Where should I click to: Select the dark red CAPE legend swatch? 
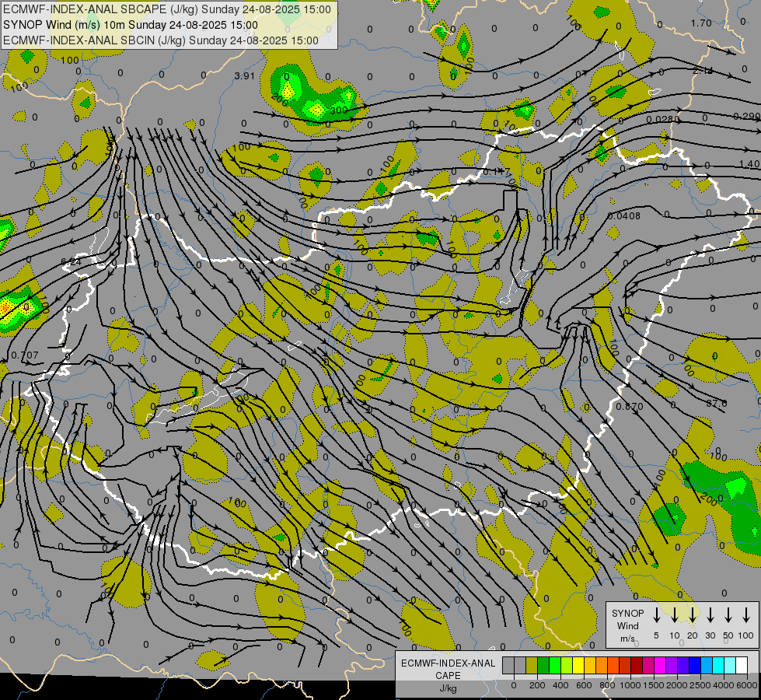tap(637, 665)
